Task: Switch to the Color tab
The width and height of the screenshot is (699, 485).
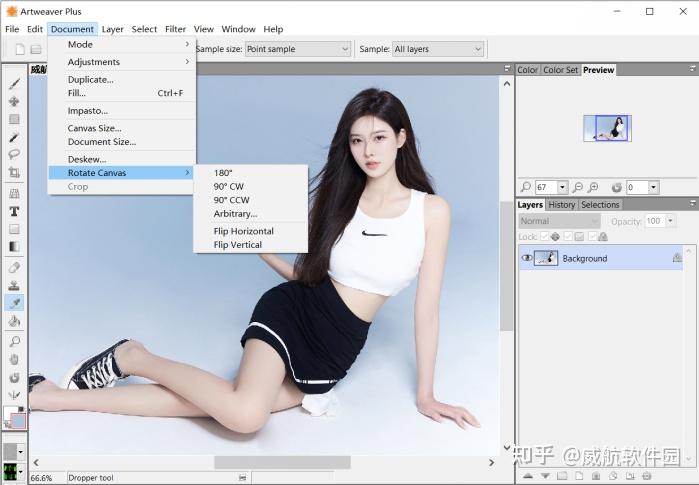Action: pos(527,70)
